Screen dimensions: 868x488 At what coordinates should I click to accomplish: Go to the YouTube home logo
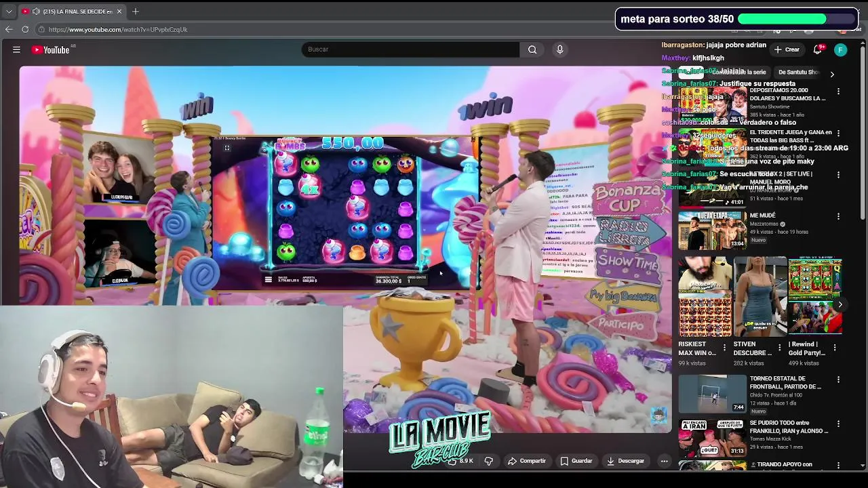click(50, 49)
